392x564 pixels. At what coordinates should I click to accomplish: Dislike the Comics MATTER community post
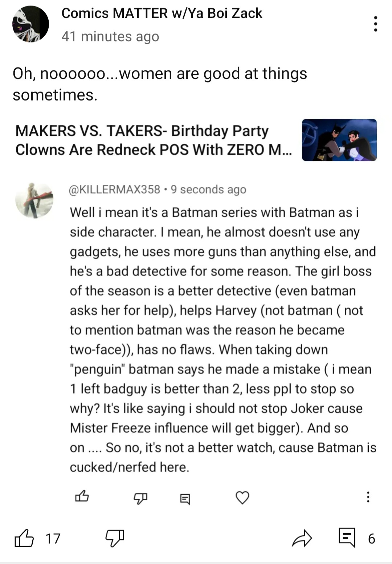pos(115,538)
